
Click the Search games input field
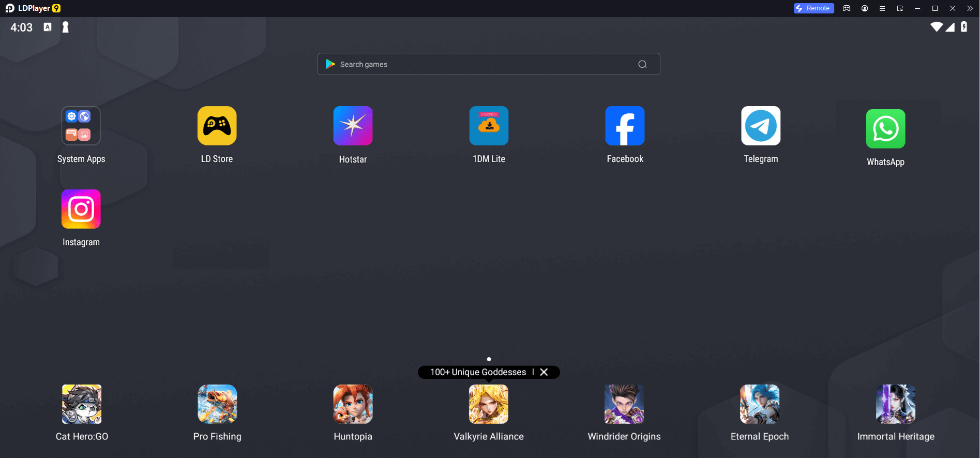(489, 64)
